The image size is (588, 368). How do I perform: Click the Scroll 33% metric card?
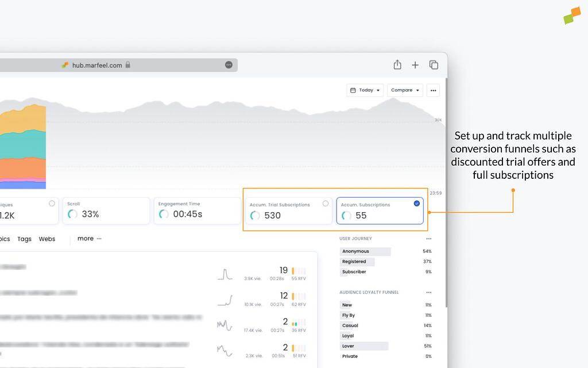(x=106, y=211)
